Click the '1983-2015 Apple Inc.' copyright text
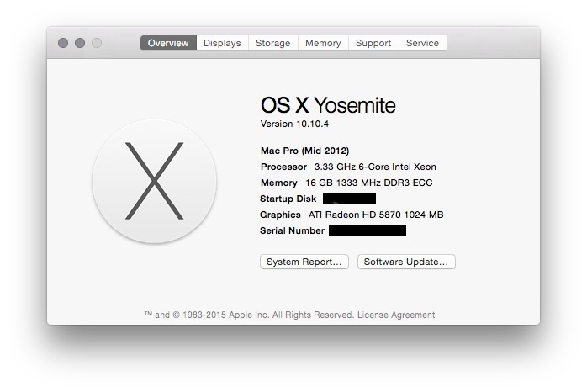 coord(225,315)
